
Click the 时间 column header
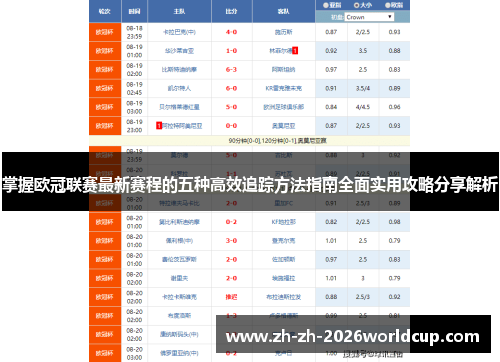pyautogui.click(x=134, y=11)
